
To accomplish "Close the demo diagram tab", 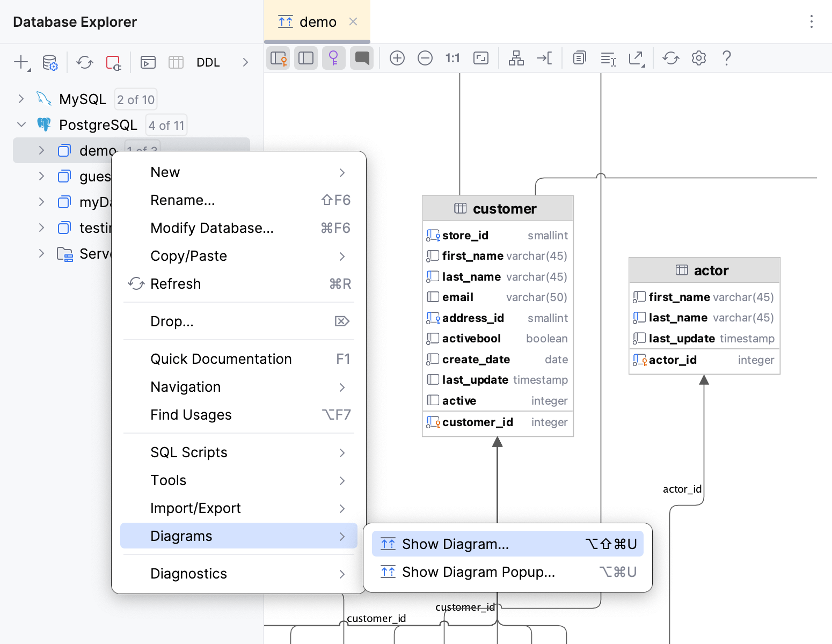I will click(353, 21).
